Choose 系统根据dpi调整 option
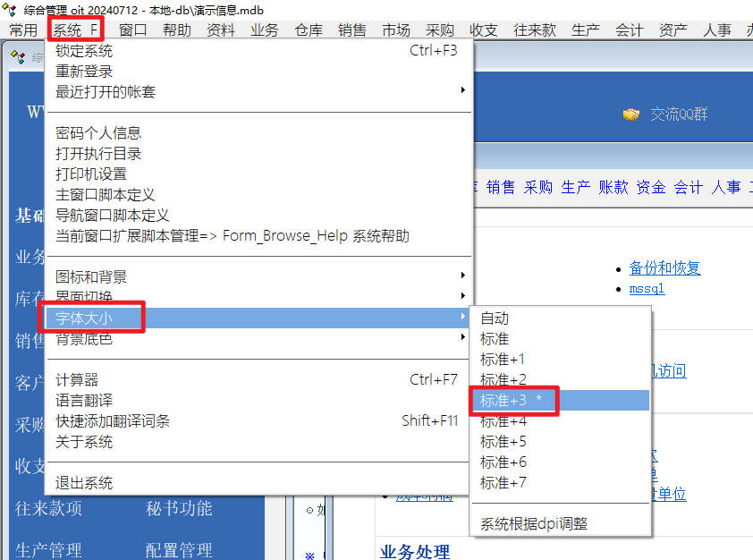 click(534, 523)
